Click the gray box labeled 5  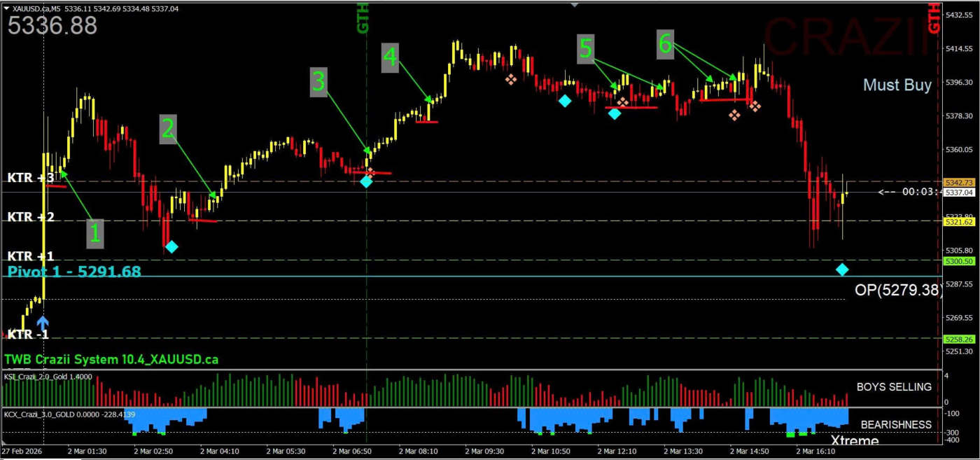pos(586,48)
